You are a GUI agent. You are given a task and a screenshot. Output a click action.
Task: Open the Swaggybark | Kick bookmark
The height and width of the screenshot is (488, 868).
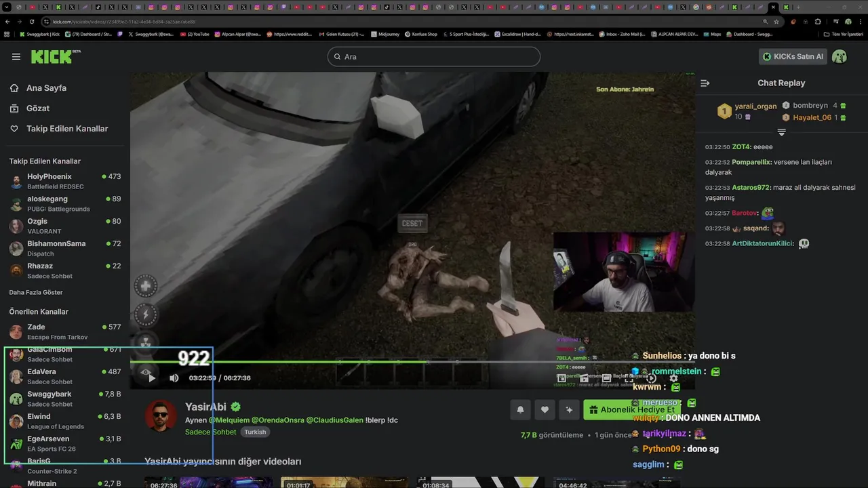pyautogui.click(x=39, y=34)
